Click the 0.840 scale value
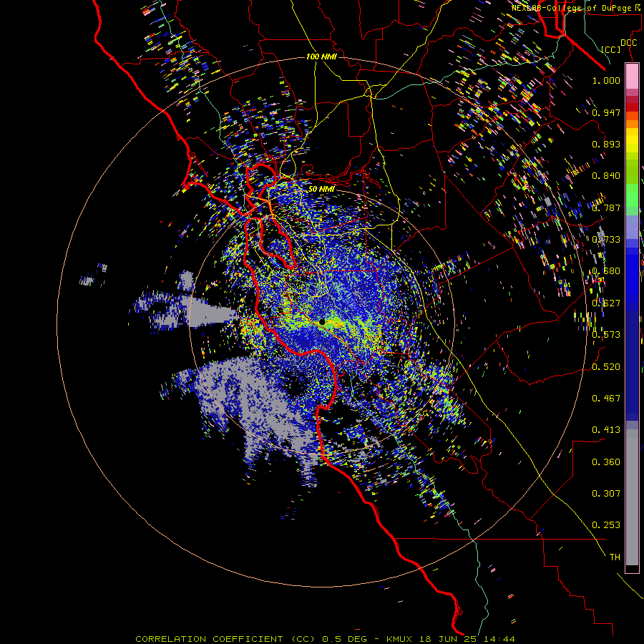The height and width of the screenshot is (644, 644). (606, 176)
